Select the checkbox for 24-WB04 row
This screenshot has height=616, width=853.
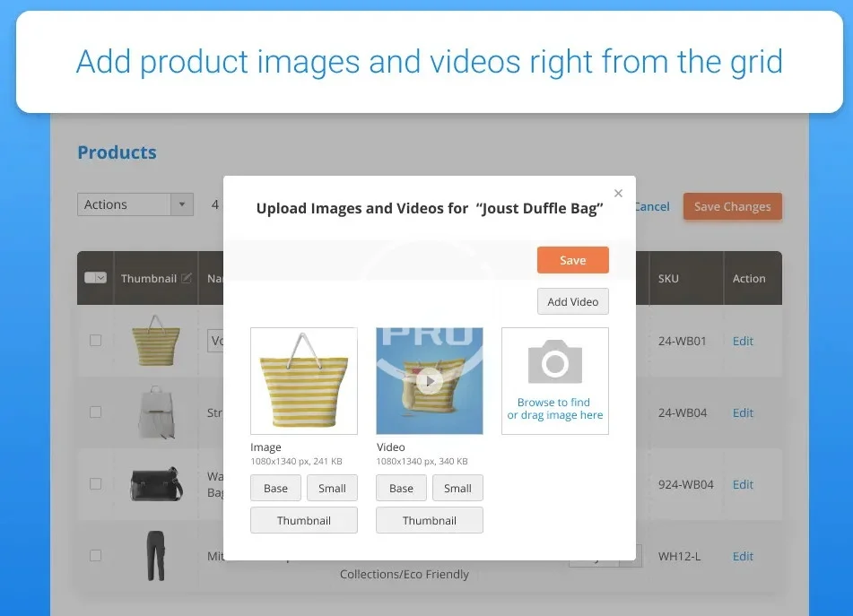point(96,412)
